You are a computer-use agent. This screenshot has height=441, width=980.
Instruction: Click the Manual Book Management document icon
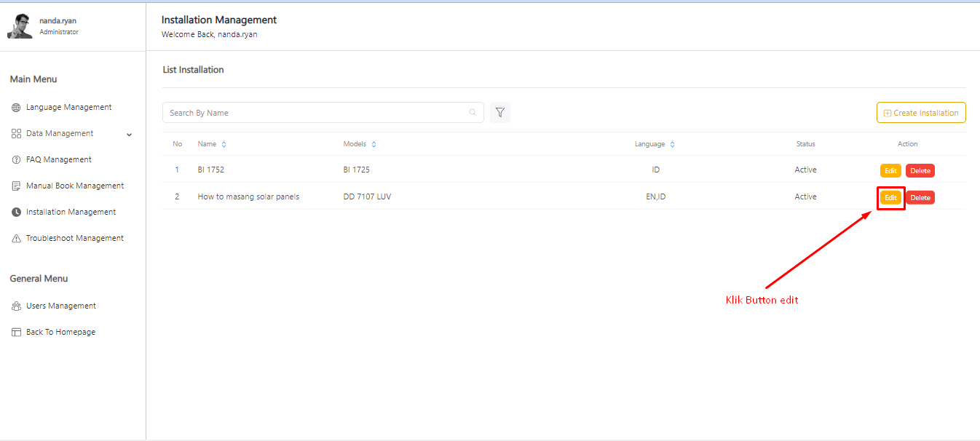(x=16, y=186)
